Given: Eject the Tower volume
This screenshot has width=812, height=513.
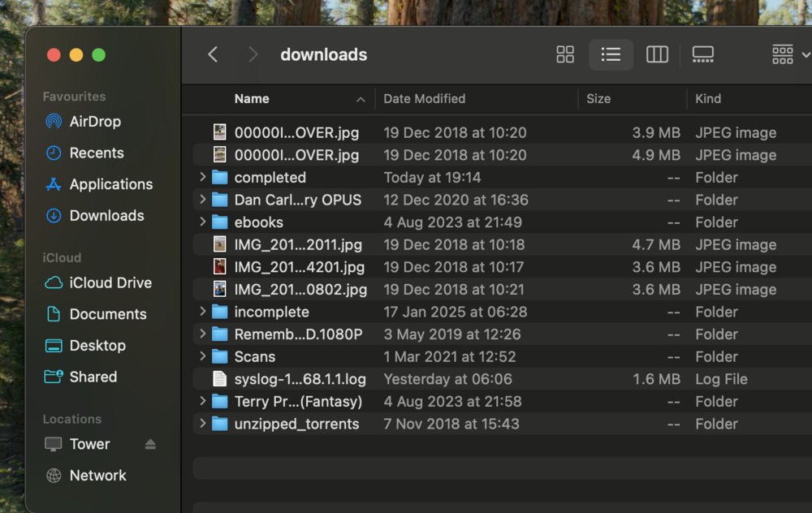Looking at the screenshot, I should [150, 444].
